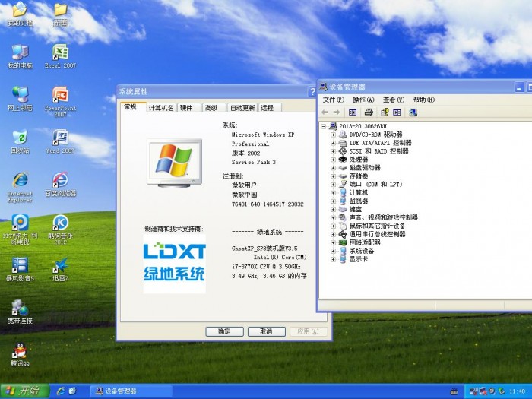Open the 桌面 folder icon on the desktop
The height and width of the screenshot is (399, 532).
point(60,14)
